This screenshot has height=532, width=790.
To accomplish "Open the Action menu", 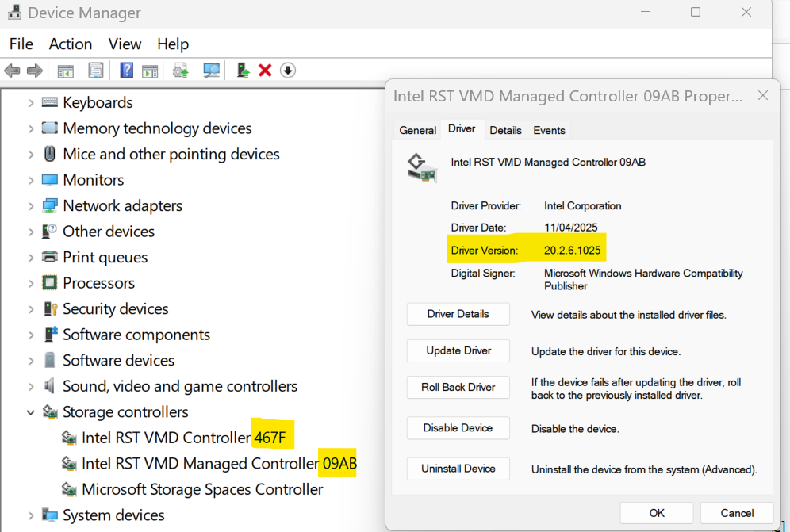I will [x=71, y=44].
